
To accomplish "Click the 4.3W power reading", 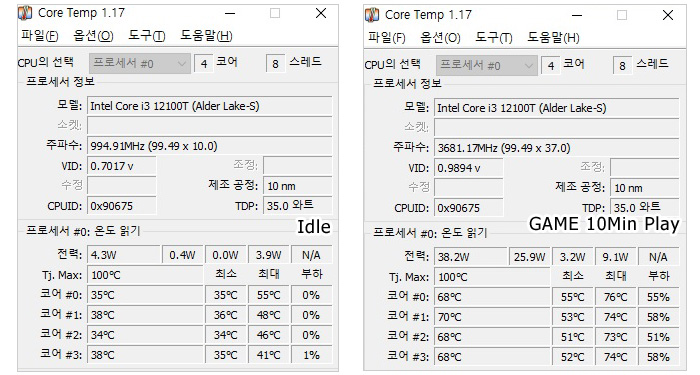I will [124, 255].
